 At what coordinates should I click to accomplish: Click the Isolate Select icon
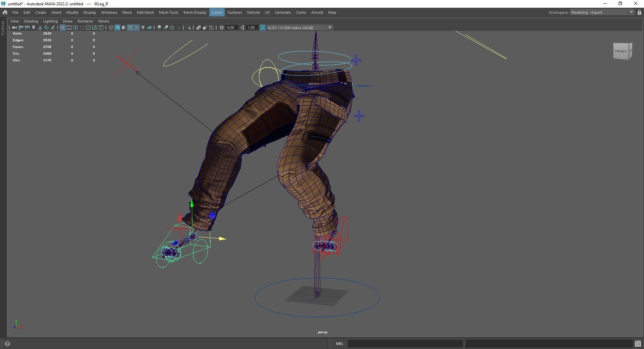click(x=189, y=28)
